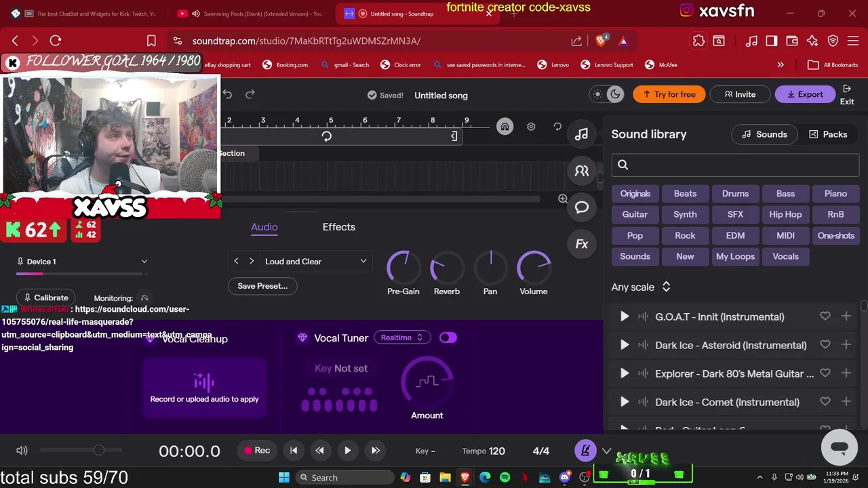
Task: Click Save Preset button
Action: pyautogui.click(x=262, y=286)
